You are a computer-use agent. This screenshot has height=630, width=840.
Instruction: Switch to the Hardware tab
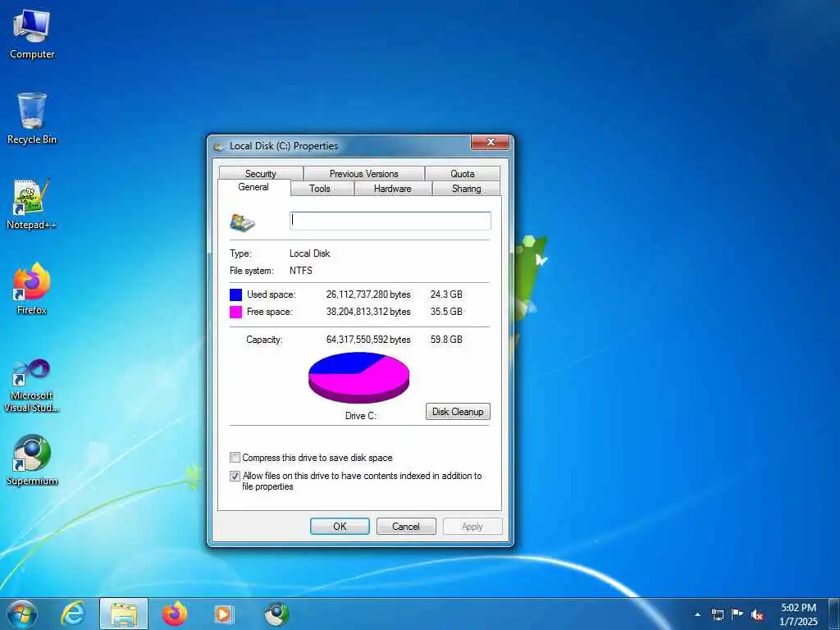[393, 189]
